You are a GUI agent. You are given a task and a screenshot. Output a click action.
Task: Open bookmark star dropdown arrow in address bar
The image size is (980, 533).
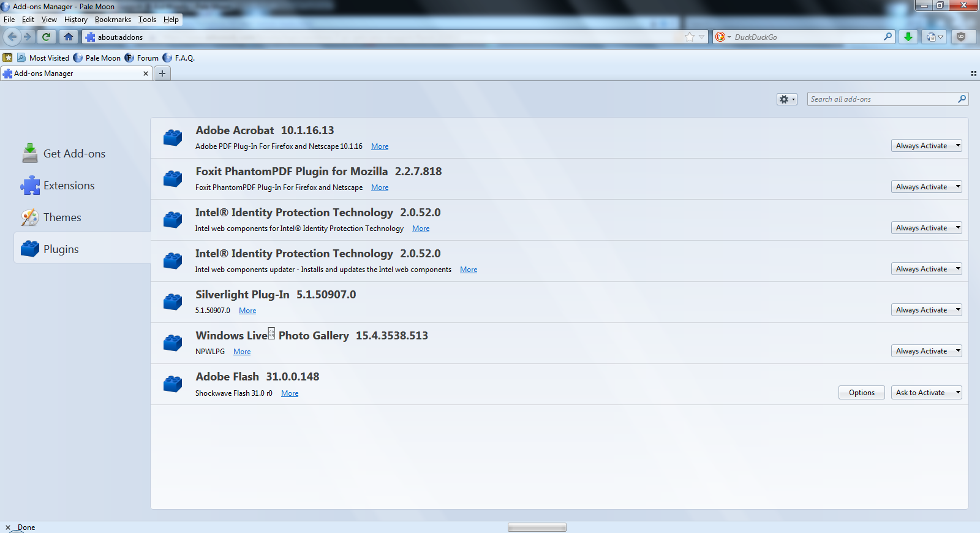[x=702, y=37]
